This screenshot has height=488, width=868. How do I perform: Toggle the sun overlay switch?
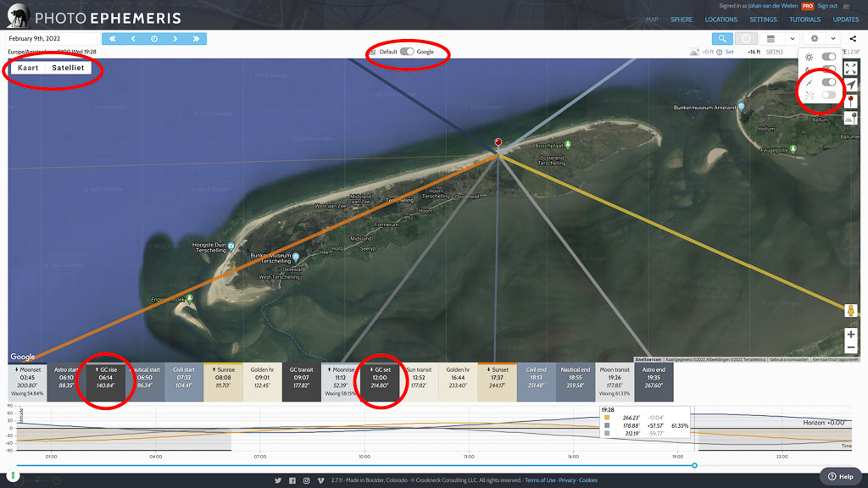pos(829,57)
